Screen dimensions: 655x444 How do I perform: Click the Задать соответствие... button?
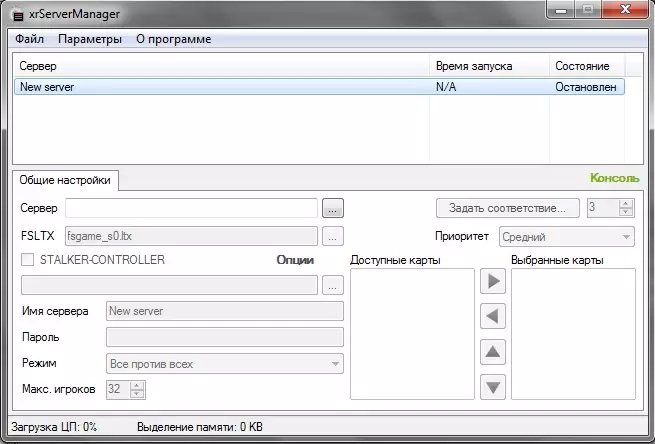[508, 208]
